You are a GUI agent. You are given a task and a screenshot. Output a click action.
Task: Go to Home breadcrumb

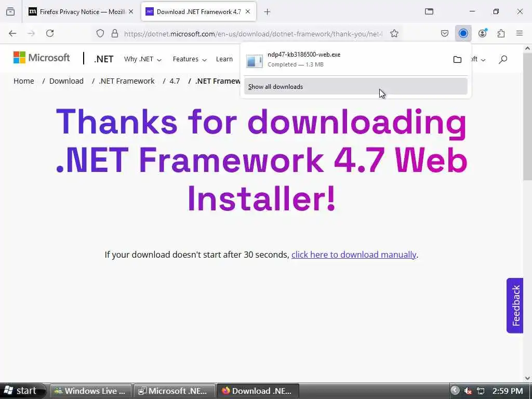pyautogui.click(x=24, y=81)
